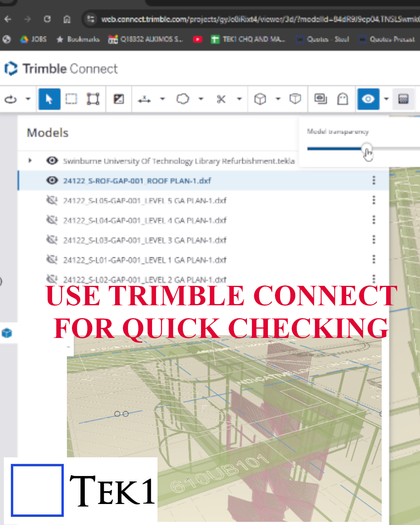This screenshot has width=420, height=525.
Task: Show the LEVEL 2 GA PLAN-1.dxf model
Action: click(52, 279)
